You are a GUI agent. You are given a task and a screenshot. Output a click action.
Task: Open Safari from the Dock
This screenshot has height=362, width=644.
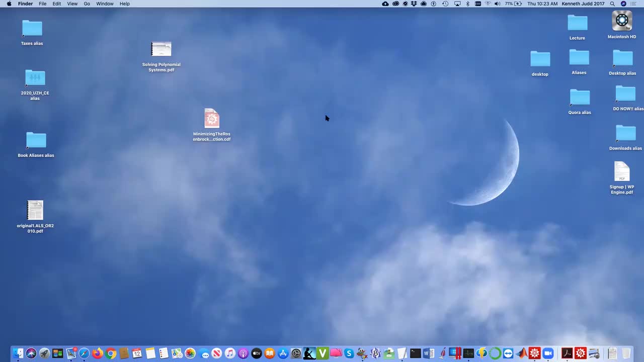click(x=84, y=353)
